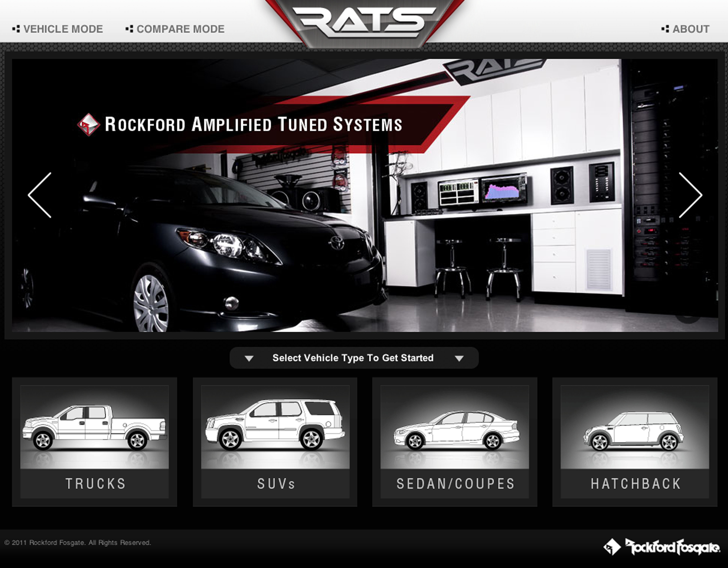Select the sedan car image
The image size is (728, 568).
455,427
